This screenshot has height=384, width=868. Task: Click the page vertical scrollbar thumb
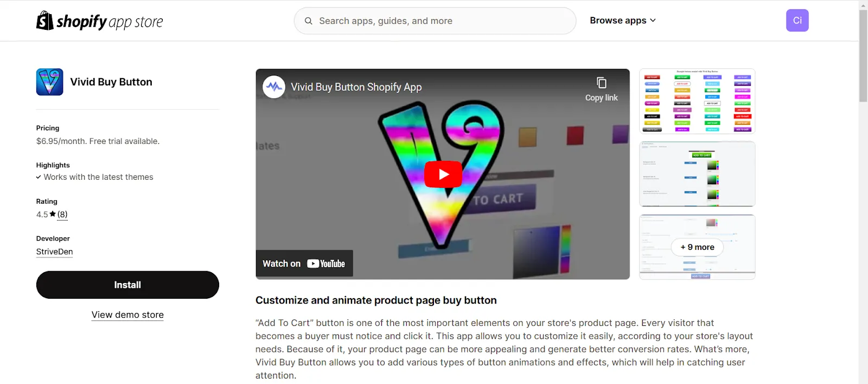[x=863, y=56]
